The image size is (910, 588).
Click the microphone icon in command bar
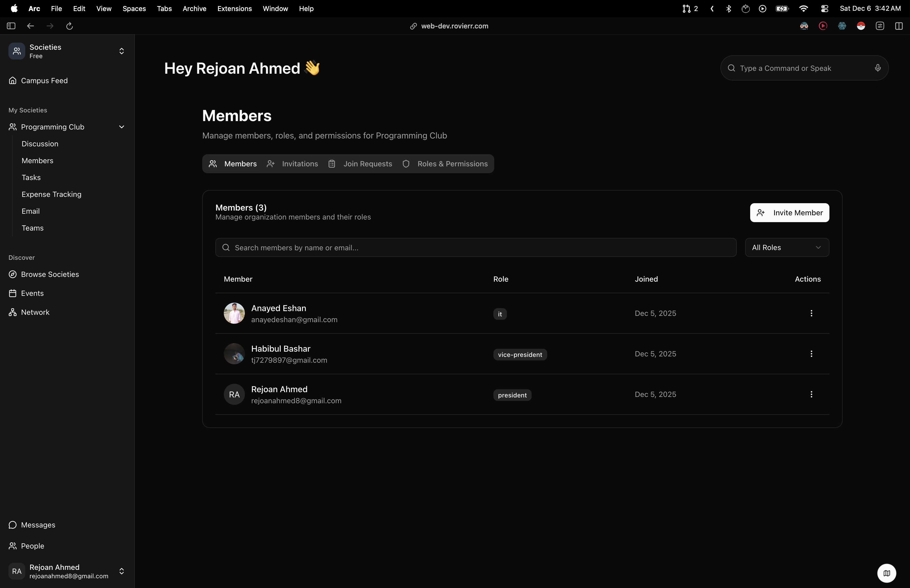[x=878, y=68]
